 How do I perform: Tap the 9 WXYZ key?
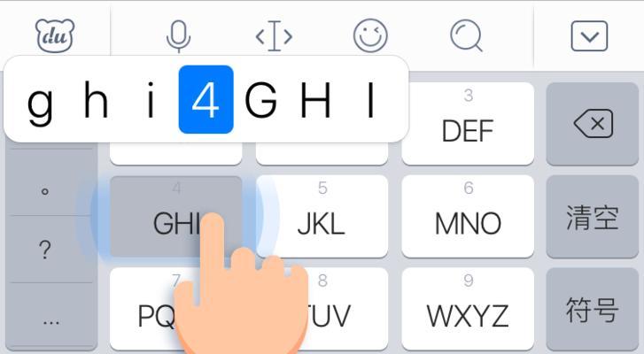pos(468,309)
